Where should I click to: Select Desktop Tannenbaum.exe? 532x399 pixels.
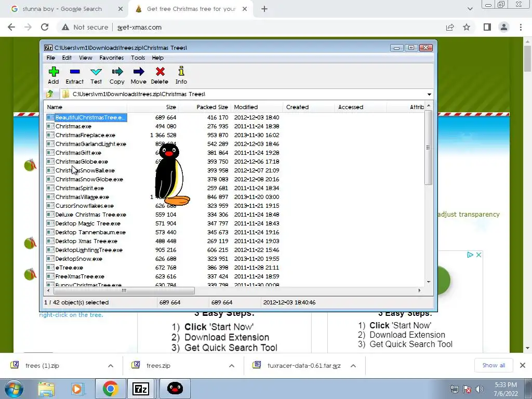(90, 232)
